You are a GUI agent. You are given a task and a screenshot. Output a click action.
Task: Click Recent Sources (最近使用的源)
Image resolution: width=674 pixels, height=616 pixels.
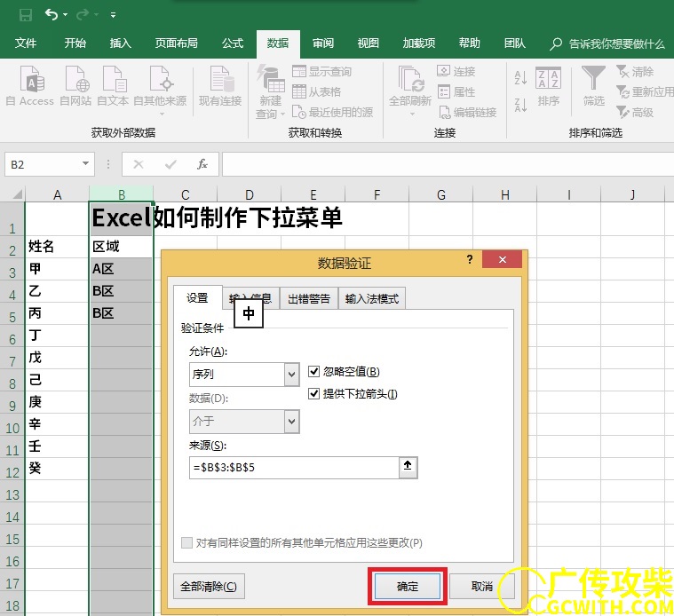click(x=332, y=112)
